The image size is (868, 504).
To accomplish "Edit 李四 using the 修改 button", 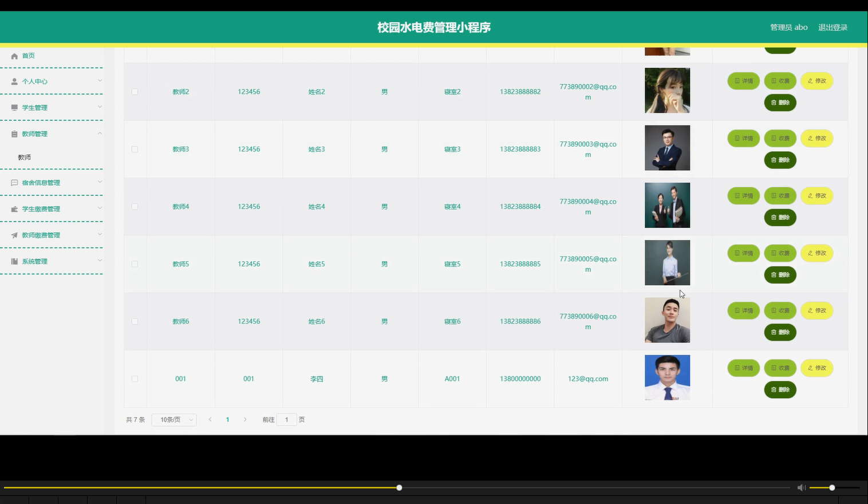I will click(x=816, y=368).
